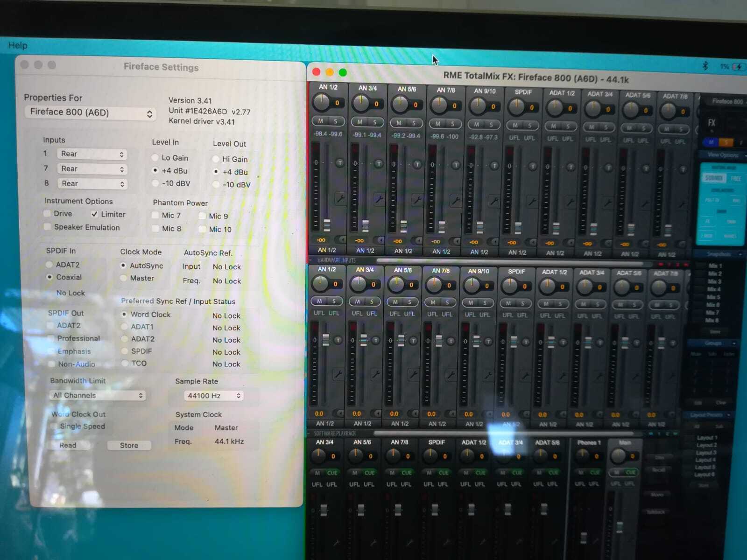Solo the Hardware Inputs ADAT 1/2 channel
The height and width of the screenshot is (560, 747).
point(568,126)
